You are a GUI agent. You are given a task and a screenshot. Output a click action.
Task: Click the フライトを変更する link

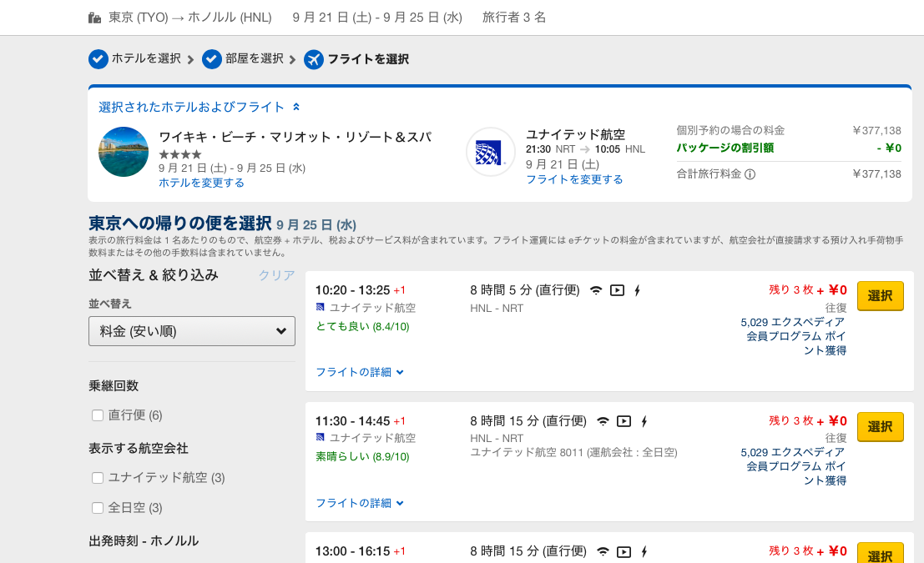[x=574, y=179]
